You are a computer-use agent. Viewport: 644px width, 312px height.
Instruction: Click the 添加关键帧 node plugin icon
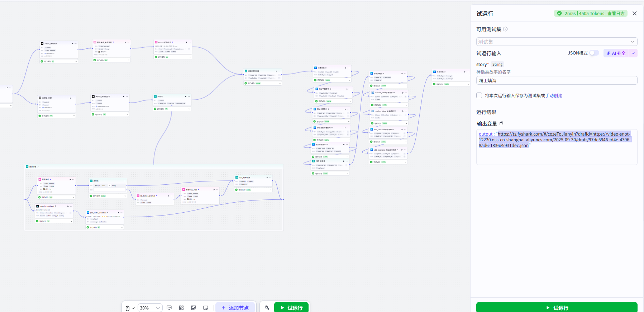pyautogui.click(x=372, y=73)
